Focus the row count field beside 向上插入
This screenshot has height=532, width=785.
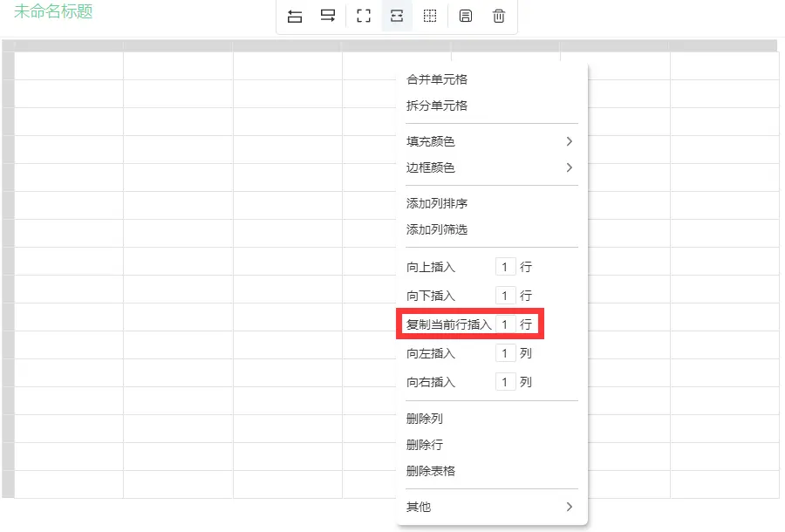coord(504,267)
